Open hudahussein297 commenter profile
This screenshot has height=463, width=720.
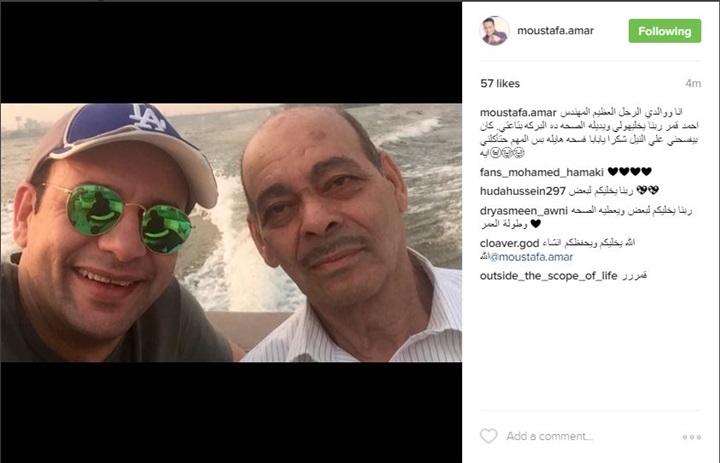click(x=523, y=191)
